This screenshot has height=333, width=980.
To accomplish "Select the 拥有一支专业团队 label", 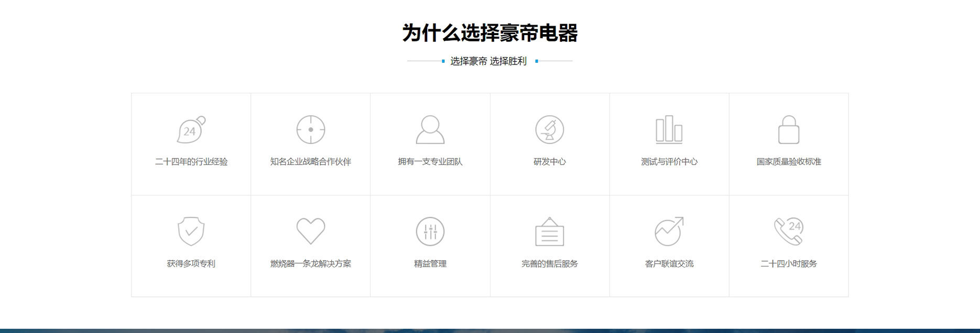I will (x=430, y=162).
